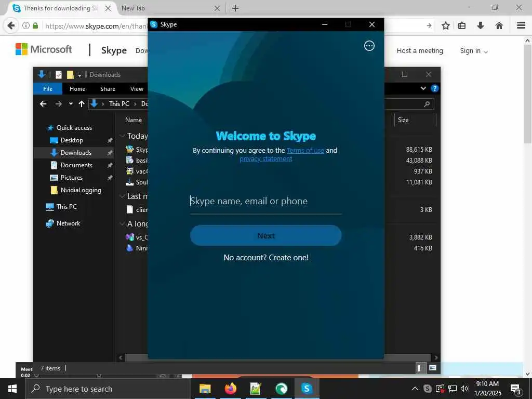Select Quick access in the navigation pane

point(74,128)
